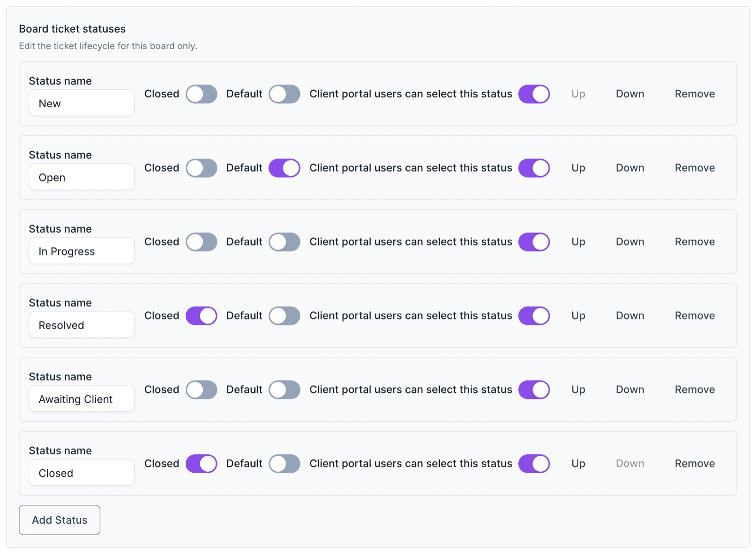Remove the In Progress status

(x=695, y=242)
